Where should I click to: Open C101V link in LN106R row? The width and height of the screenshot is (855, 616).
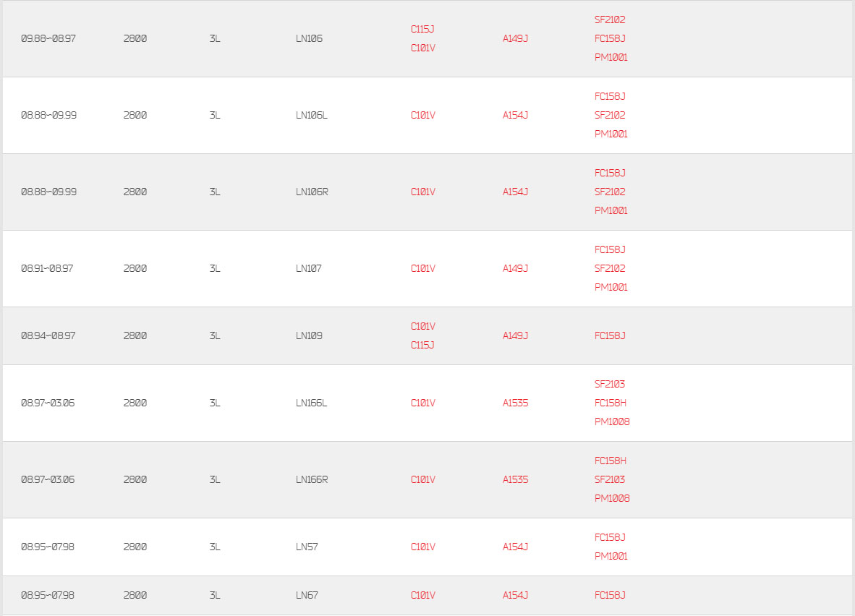[x=423, y=192]
